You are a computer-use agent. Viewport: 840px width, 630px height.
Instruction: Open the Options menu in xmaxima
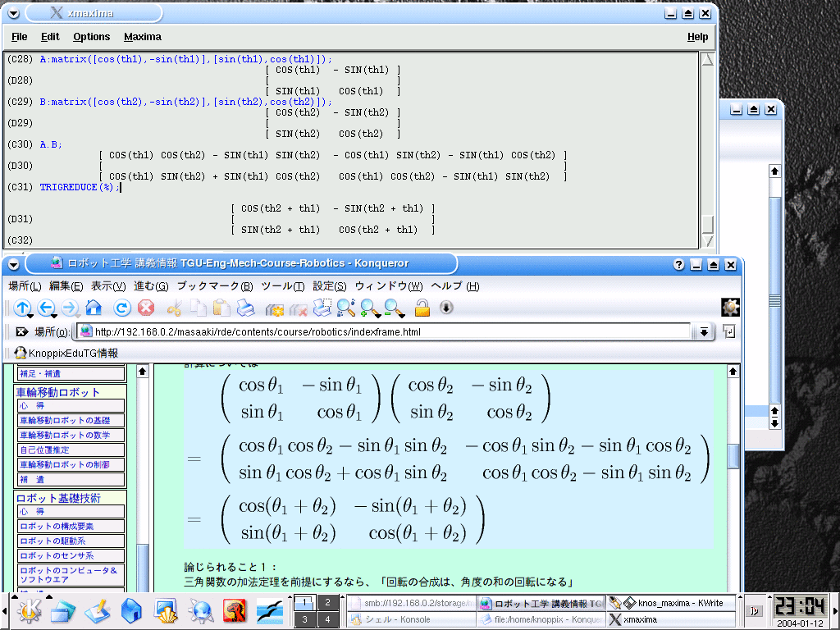[91, 37]
